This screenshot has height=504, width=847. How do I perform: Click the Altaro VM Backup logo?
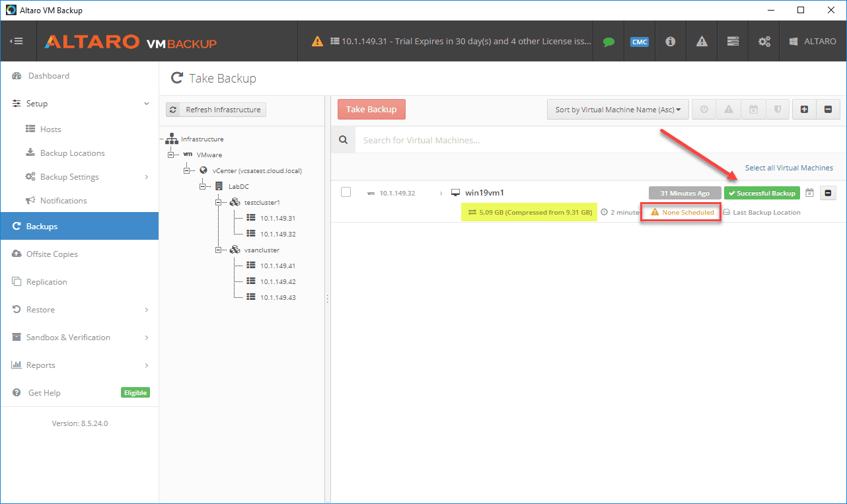[x=130, y=42]
